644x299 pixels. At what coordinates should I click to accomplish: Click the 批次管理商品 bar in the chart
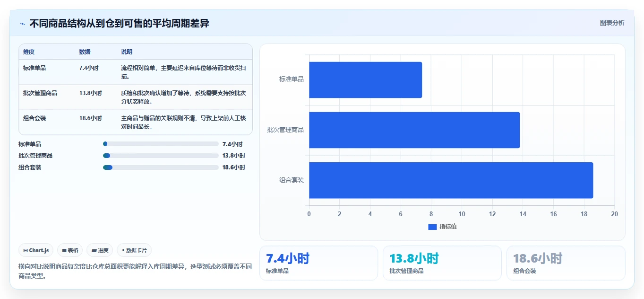tap(414, 130)
